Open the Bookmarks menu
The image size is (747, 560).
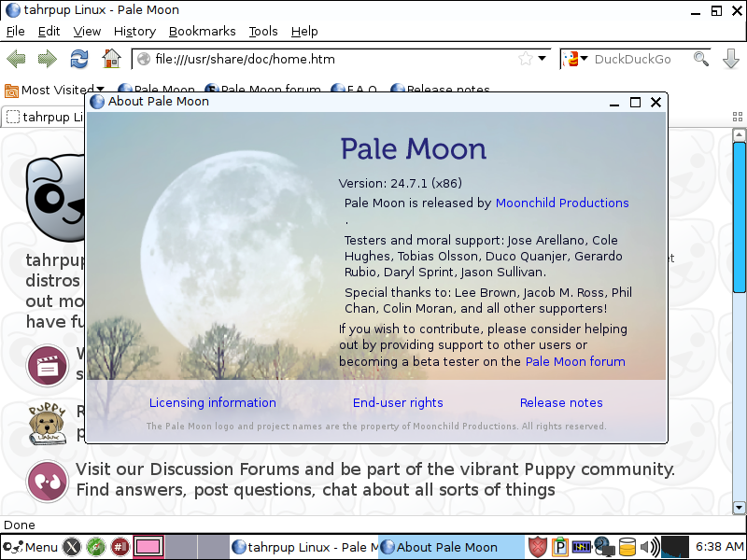tap(203, 32)
